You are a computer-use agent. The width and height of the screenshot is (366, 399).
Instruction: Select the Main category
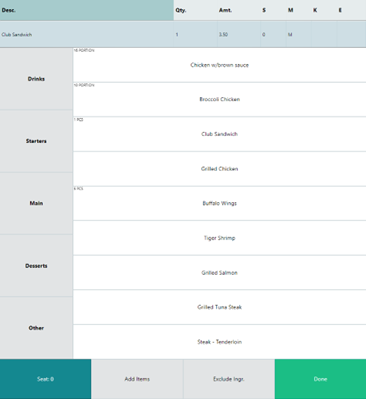pos(36,203)
